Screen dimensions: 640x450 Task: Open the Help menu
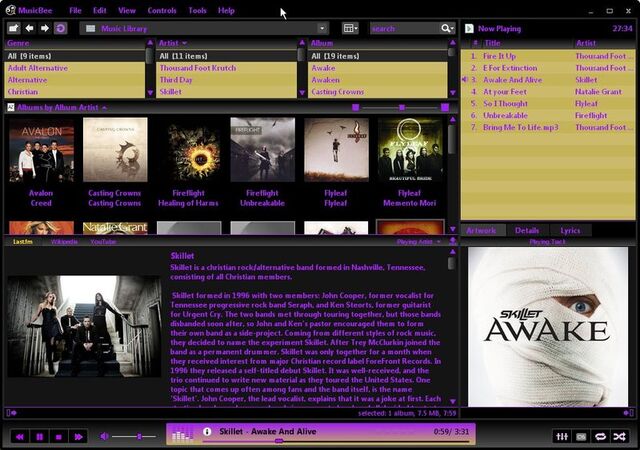tap(226, 11)
